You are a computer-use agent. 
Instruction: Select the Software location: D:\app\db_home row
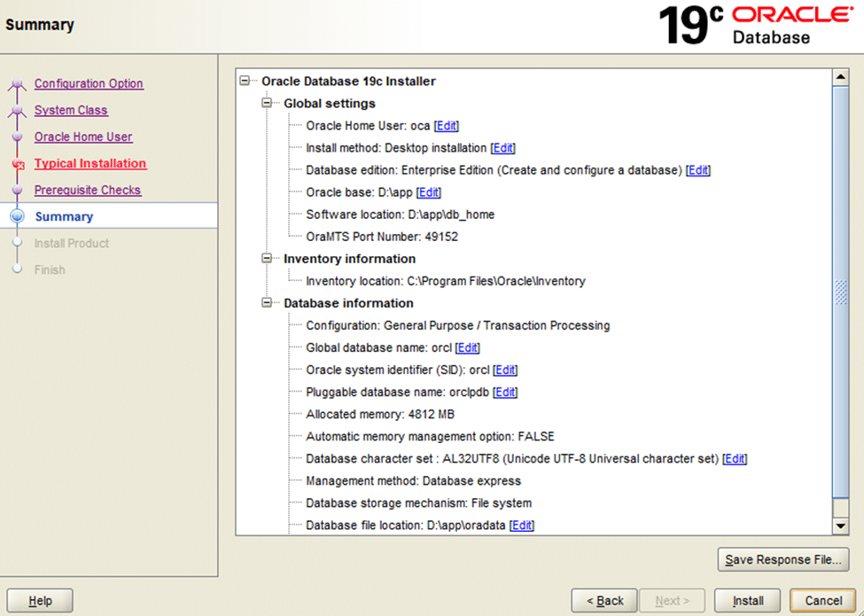(x=400, y=214)
